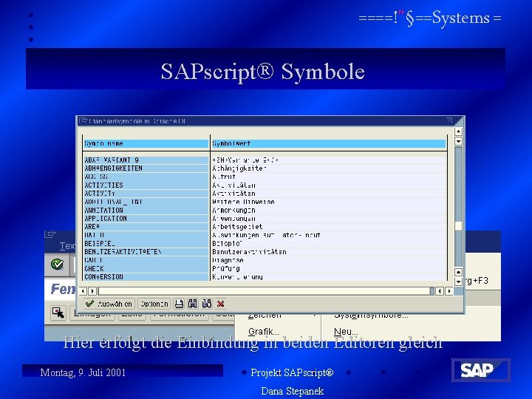532x399 pixels.
Task: Select the CHECK symbol name
Action: tap(146, 269)
